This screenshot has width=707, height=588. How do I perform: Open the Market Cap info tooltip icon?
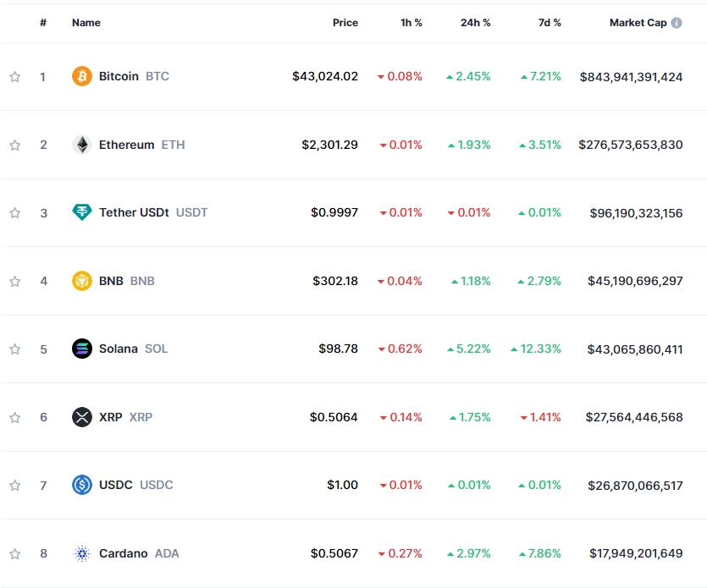click(677, 23)
